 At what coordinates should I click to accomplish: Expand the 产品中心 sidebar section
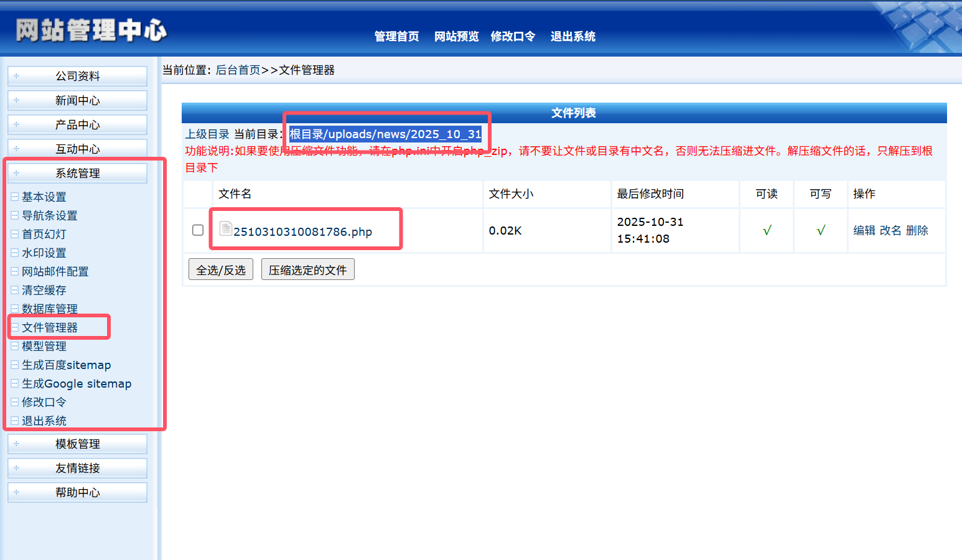pos(77,124)
